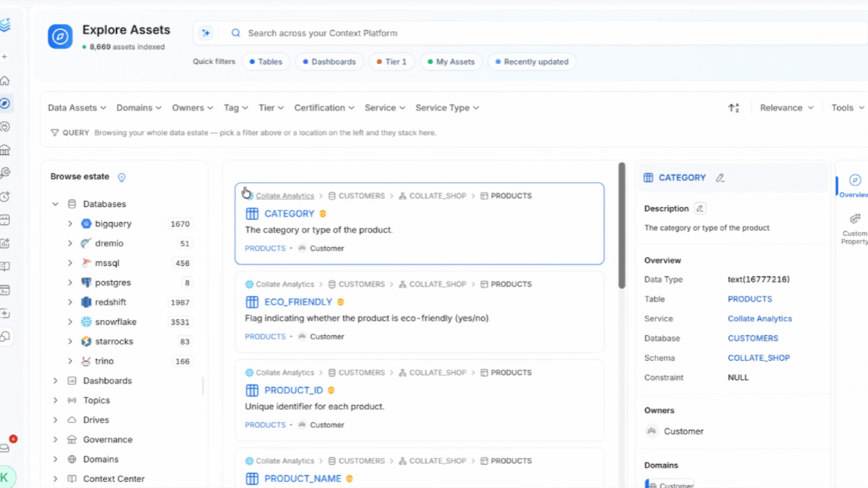The image size is (868, 488).
Task: Click the bigquery service icon
Action: click(87, 224)
